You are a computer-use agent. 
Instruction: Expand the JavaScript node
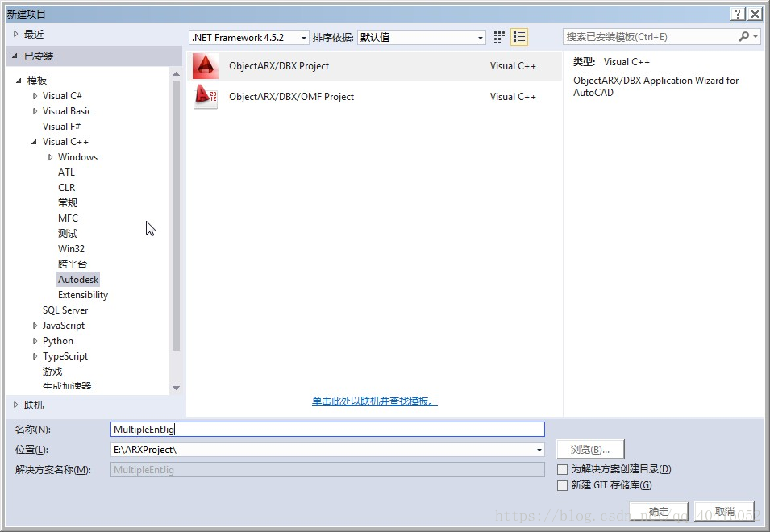click(x=35, y=326)
